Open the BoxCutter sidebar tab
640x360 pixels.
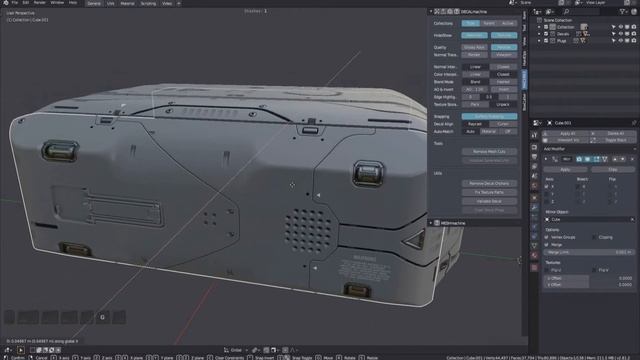[524, 101]
